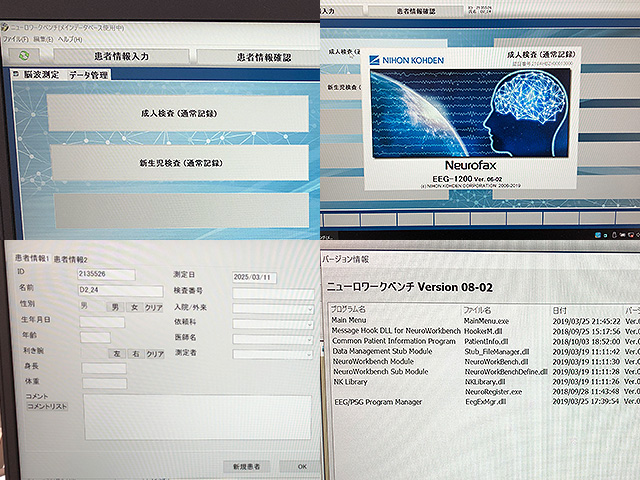Click the プログラム名 column header
The image size is (640, 480).
point(348,309)
